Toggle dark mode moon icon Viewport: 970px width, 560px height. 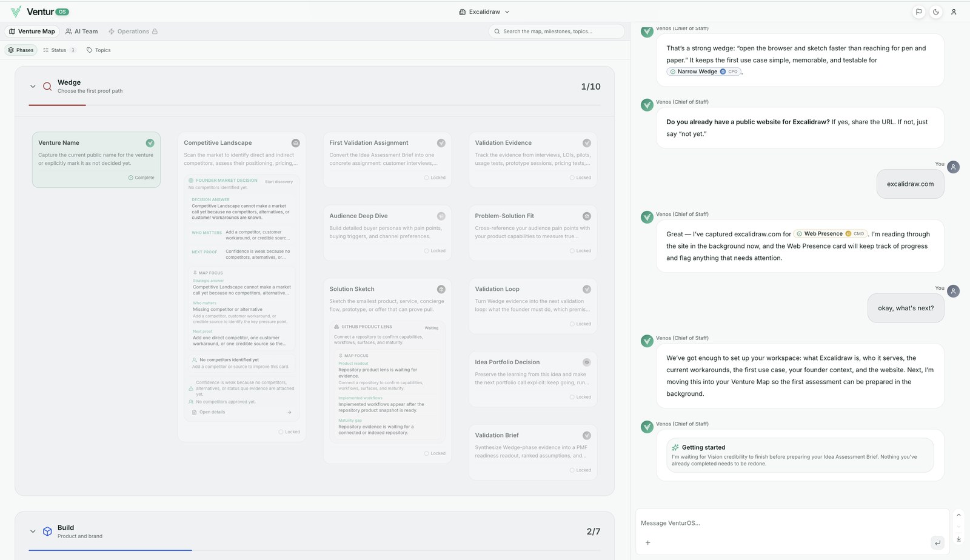tap(936, 12)
